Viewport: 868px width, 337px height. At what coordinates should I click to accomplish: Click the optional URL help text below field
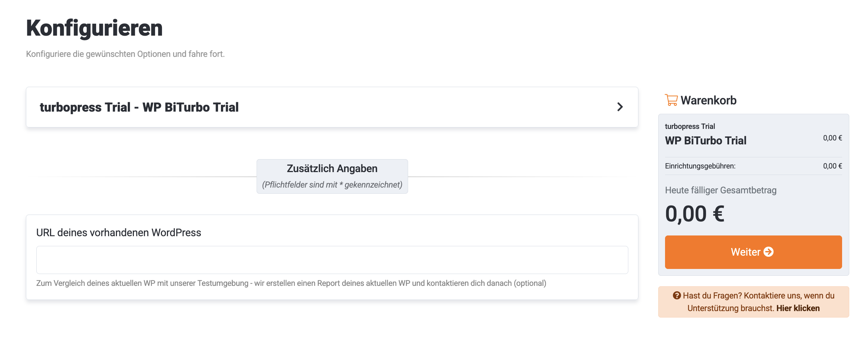pos(291,283)
